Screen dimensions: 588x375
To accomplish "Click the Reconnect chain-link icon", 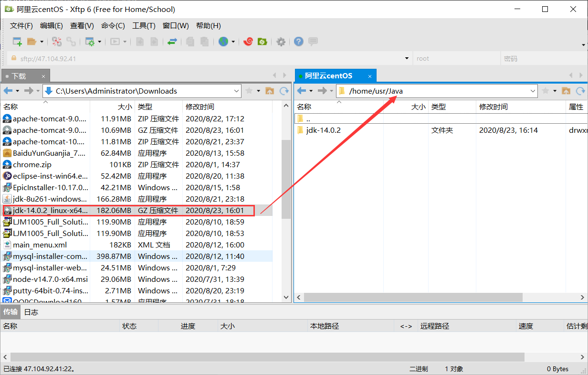I will [71, 42].
